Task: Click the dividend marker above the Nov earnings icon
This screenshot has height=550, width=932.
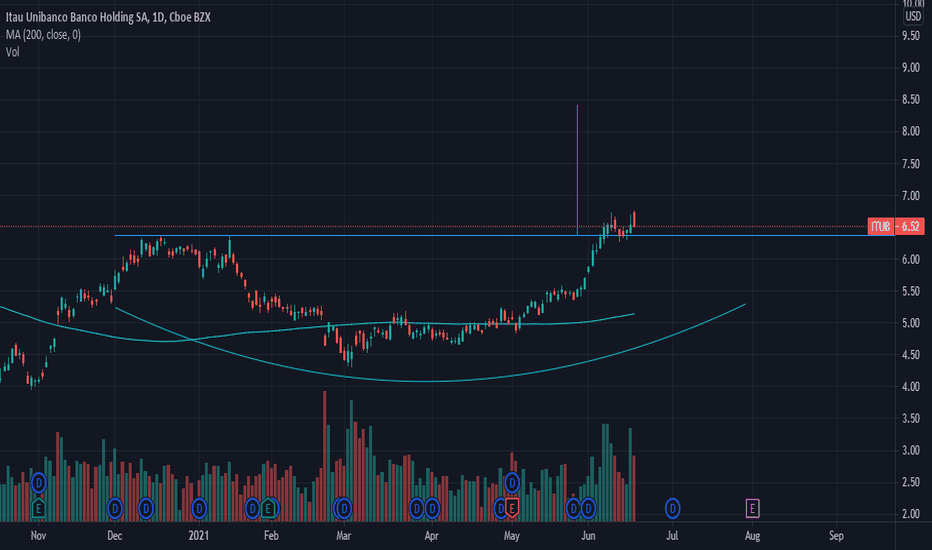Action: 39,483
